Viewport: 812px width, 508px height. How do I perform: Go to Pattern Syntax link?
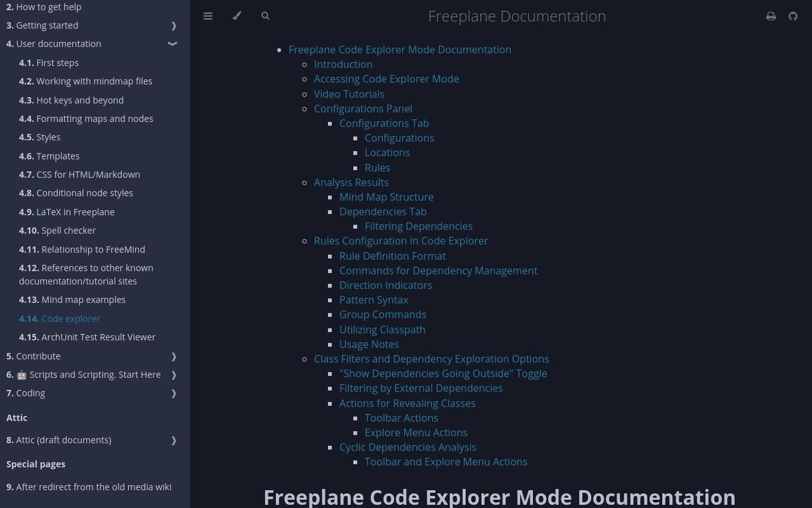click(x=374, y=300)
